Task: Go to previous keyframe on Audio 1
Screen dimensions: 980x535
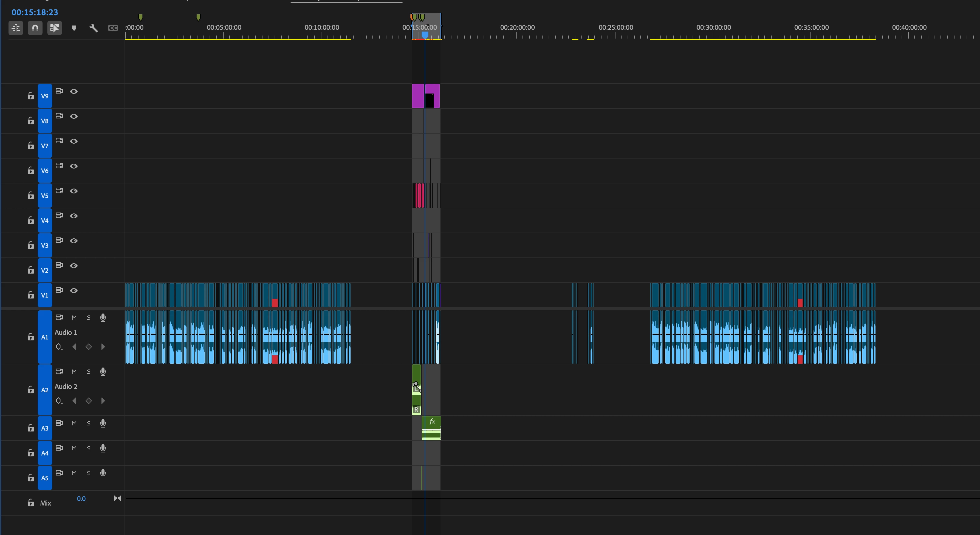Action: pos(74,347)
